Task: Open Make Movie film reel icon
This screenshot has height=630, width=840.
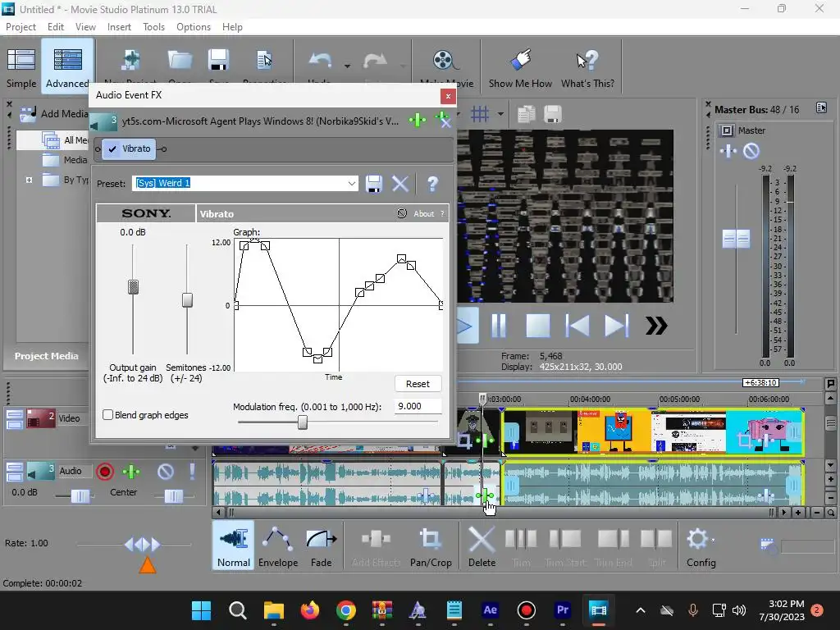Action: (x=445, y=61)
